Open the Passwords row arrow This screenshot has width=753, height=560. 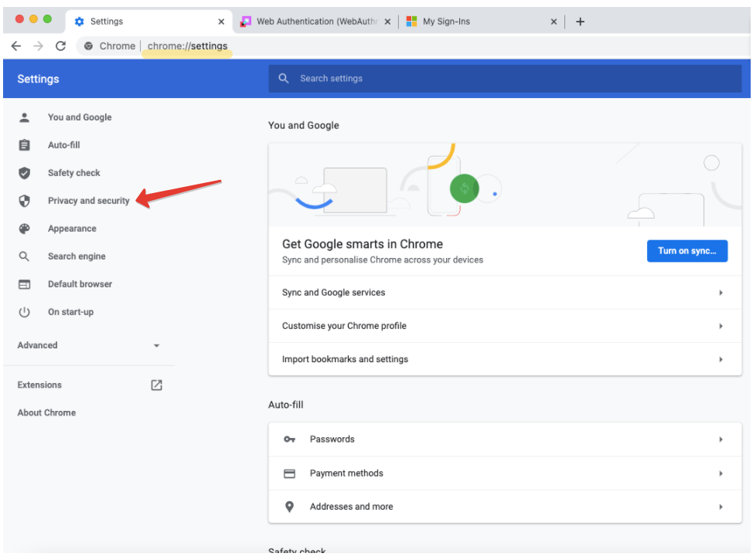(721, 440)
